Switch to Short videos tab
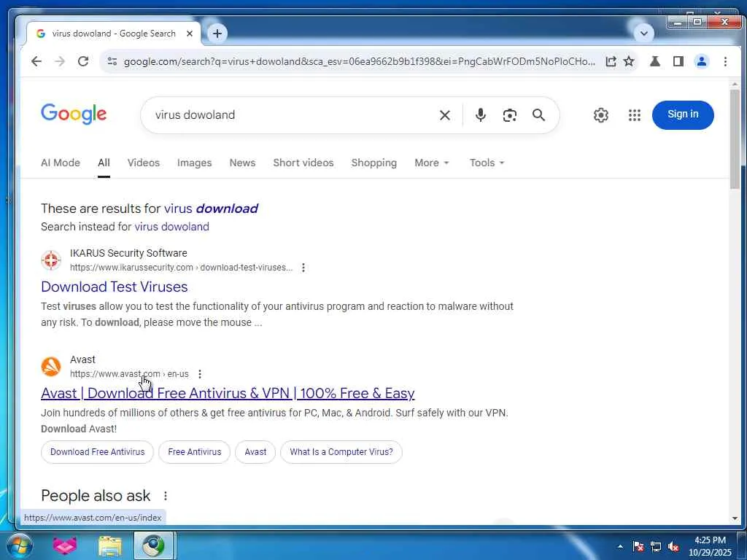This screenshot has height=560, width=747. [x=303, y=163]
